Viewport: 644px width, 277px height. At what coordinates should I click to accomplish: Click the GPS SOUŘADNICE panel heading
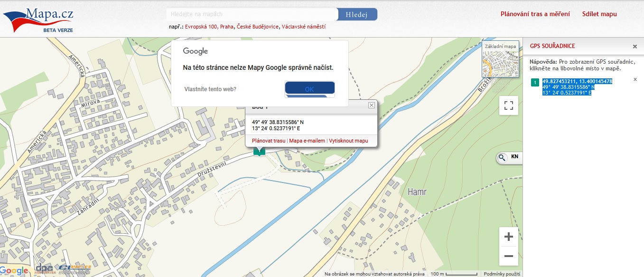click(552, 46)
